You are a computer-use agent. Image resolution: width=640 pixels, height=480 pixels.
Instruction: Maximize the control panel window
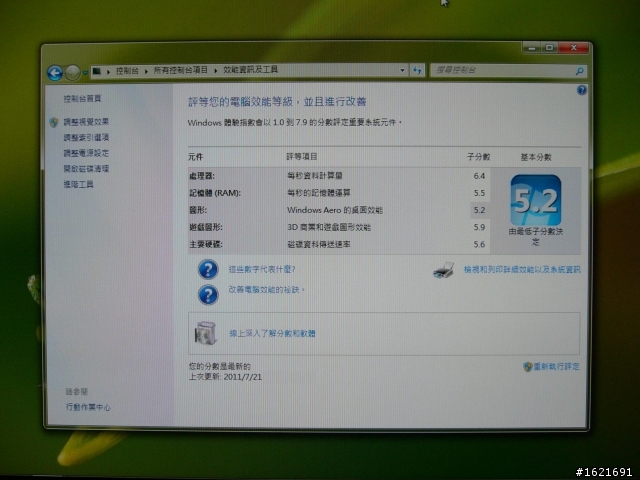[x=549, y=48]
